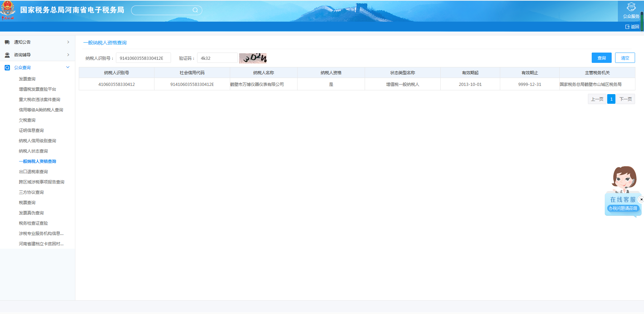Click inside the 验证码 input field
This screenshot has height=314, width=644.
[217, 58]
